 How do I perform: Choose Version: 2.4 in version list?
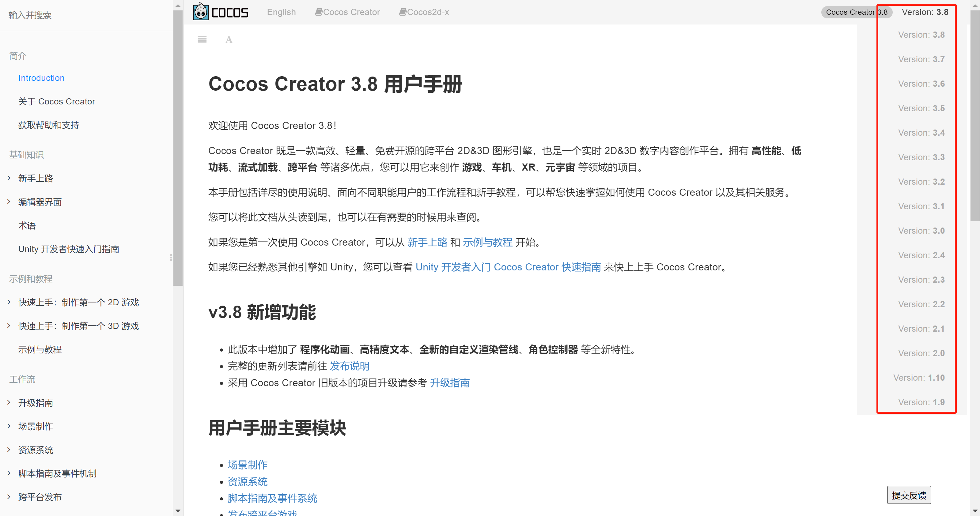921,255
